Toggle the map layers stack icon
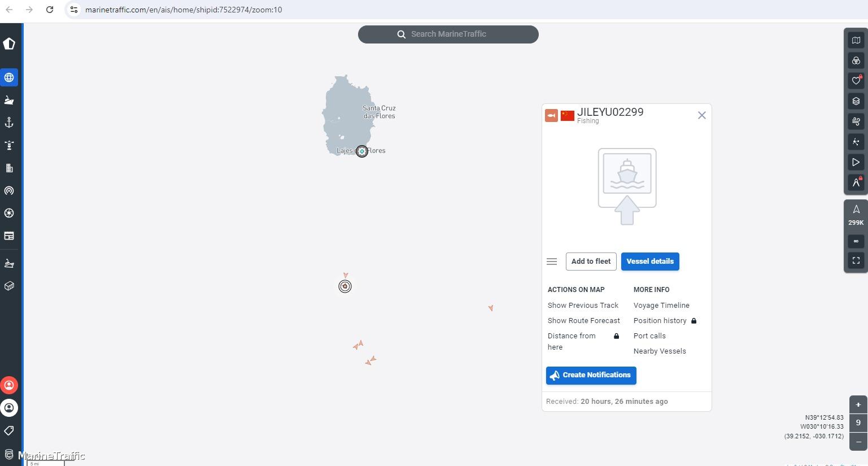 click(856, 101)
